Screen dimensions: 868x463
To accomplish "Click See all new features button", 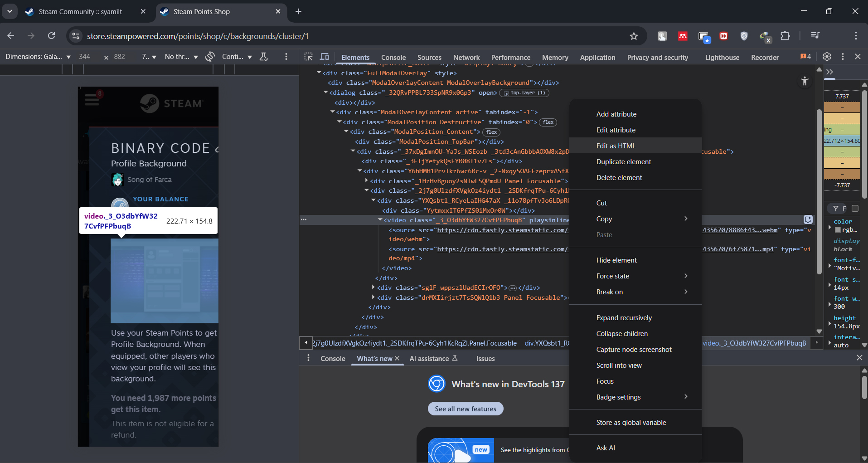I will pyautogui.click(x=466, y=409).
